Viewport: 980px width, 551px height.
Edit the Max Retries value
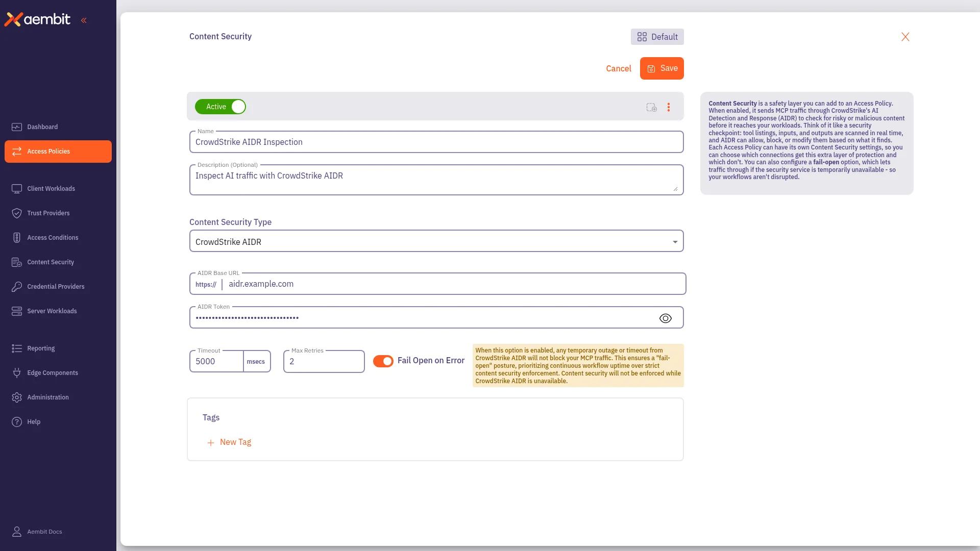pyautogui.click(x=324, y=361)
